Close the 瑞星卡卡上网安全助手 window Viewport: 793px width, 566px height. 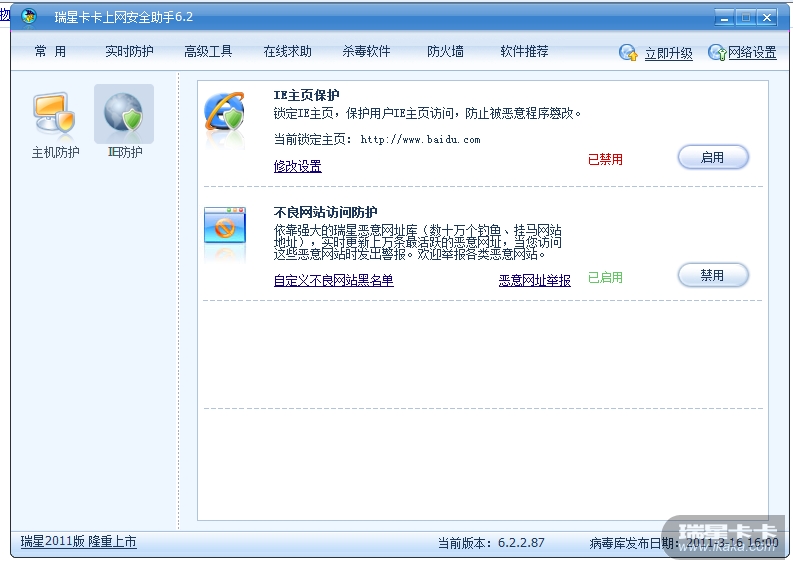(x=767, y=18)
